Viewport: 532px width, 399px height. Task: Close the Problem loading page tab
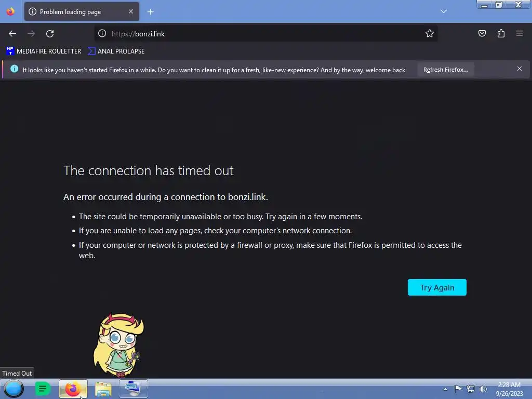[x=131, y=11]
